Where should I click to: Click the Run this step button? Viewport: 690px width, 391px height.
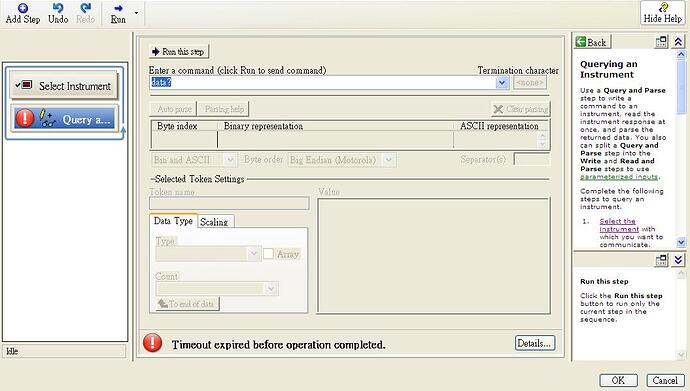pos(179,51)
